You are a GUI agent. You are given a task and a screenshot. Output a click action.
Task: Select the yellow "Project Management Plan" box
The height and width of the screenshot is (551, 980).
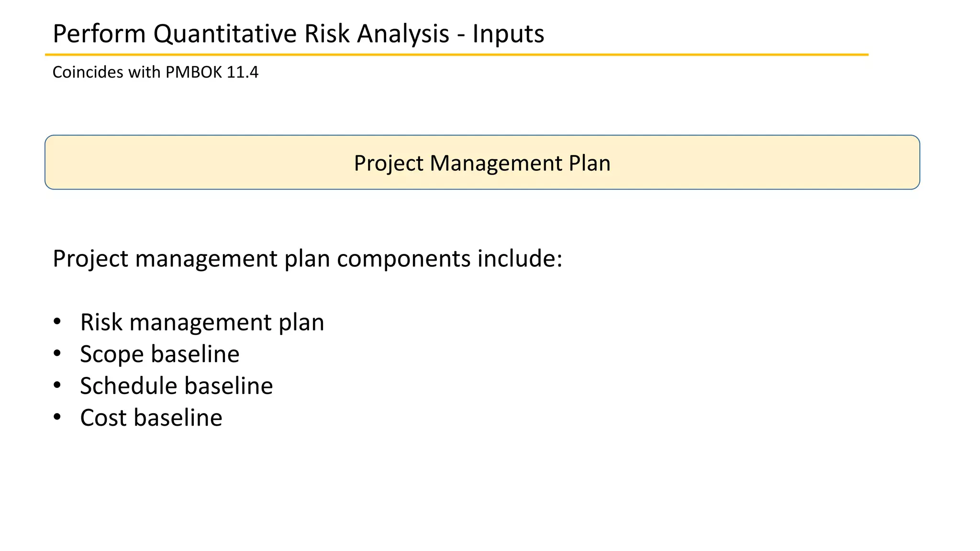[482, 163]
